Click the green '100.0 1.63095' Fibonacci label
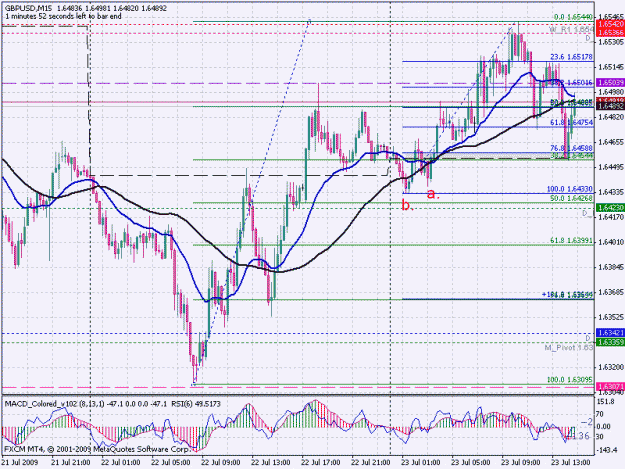The height and width of the screenshot is (469, 625). click(570, 380)
